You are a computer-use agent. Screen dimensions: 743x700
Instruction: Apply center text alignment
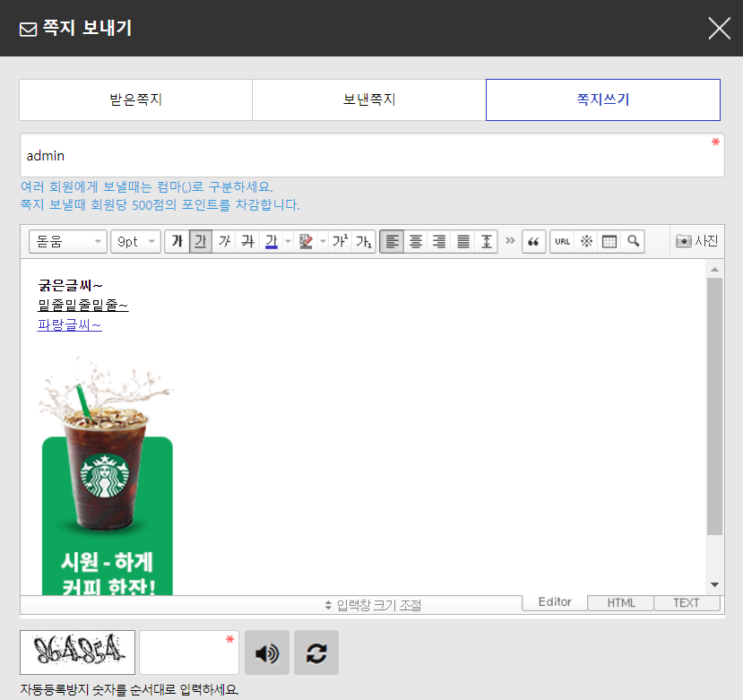pyautogui.click(x=414, y=241)
